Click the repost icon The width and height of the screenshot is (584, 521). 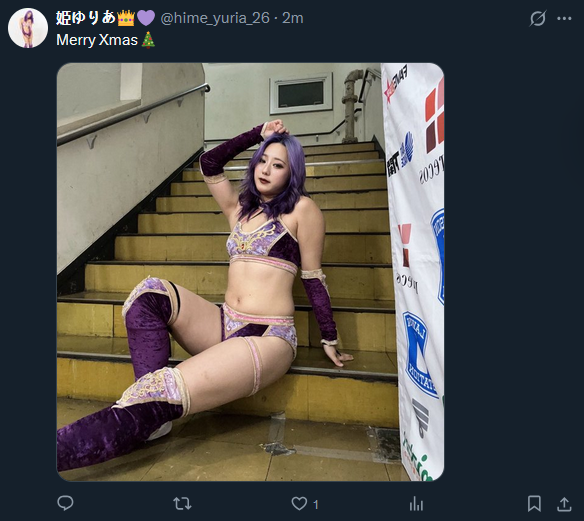tap(182, 504)
